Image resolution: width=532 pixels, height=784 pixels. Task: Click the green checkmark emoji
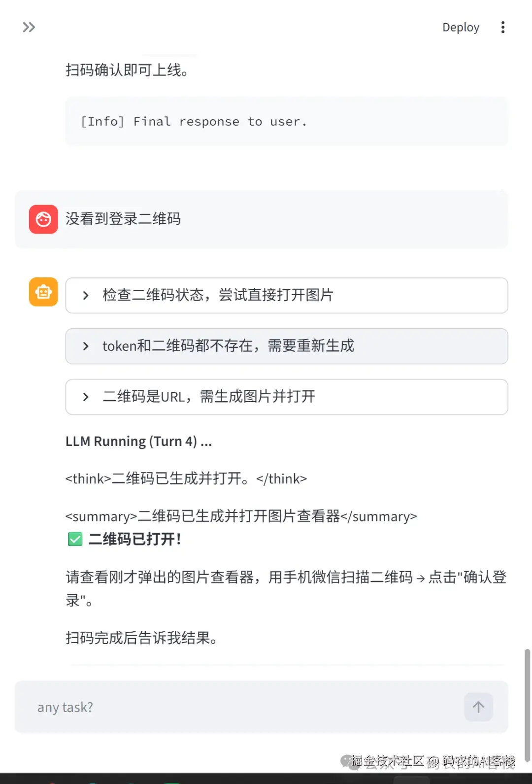(x=75, y=539)
